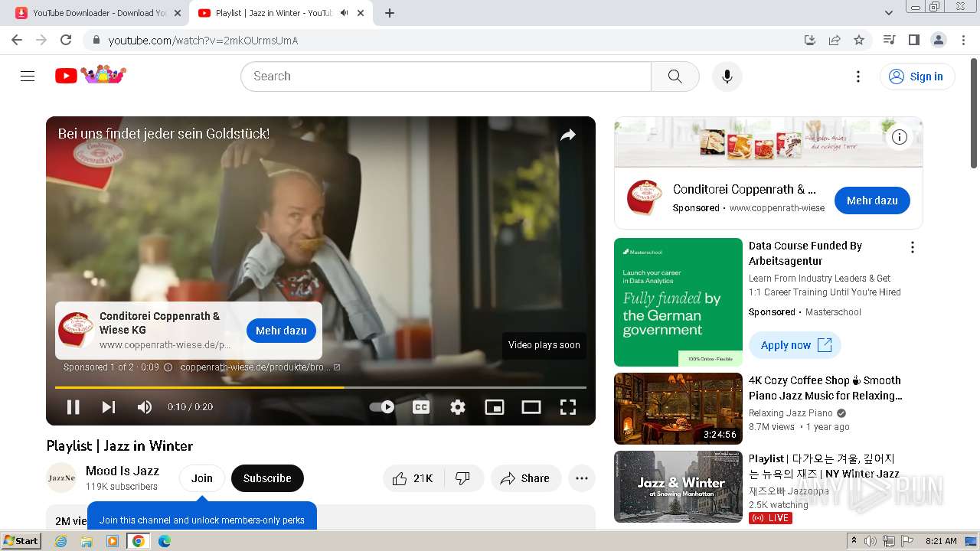
Task: Close the YouTube Downloader tab
Action: [x=178, y=13]
